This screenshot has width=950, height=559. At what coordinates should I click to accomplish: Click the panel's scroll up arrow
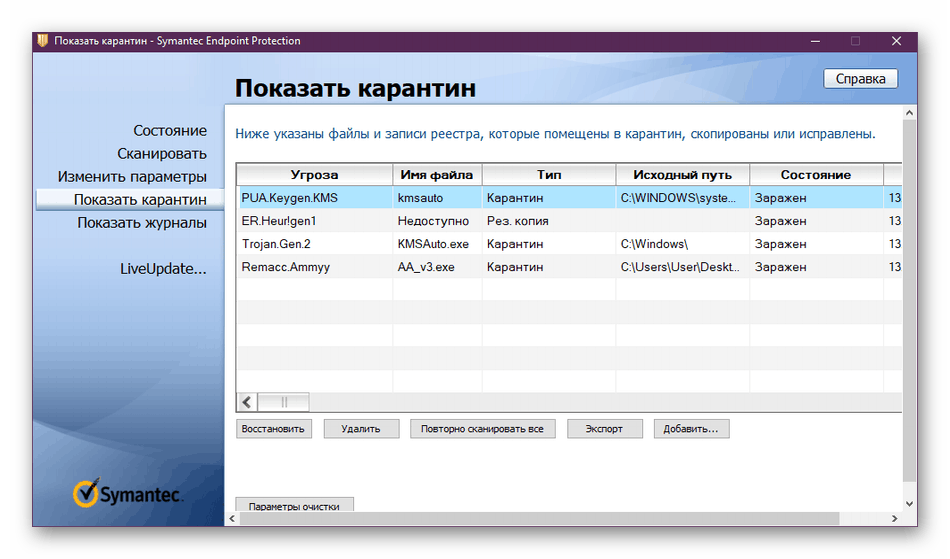click(x=909, y=113)
